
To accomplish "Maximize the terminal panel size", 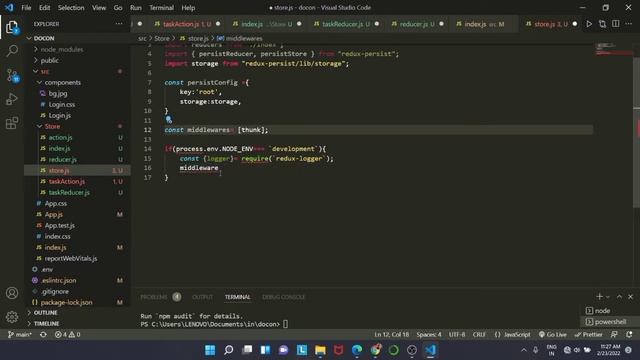I will (x=619, y=296).
